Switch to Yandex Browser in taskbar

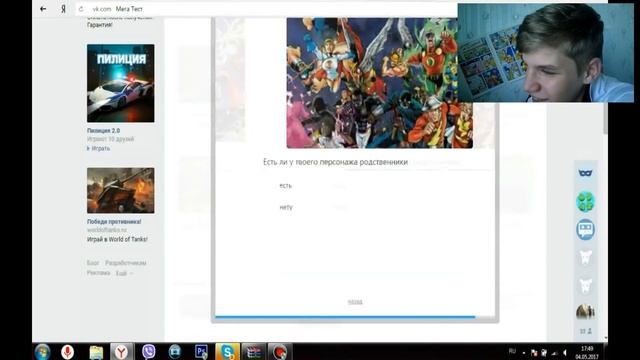[121, 351]
